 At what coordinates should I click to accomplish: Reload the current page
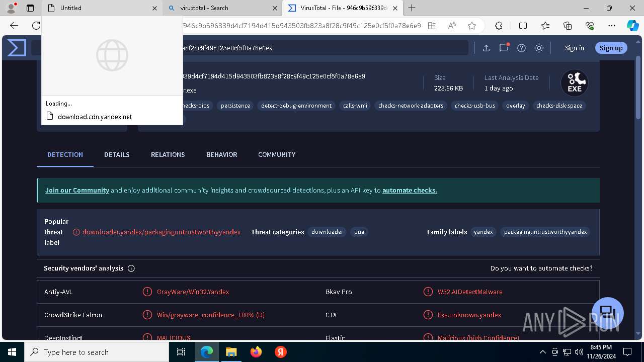tap(36, 26)
